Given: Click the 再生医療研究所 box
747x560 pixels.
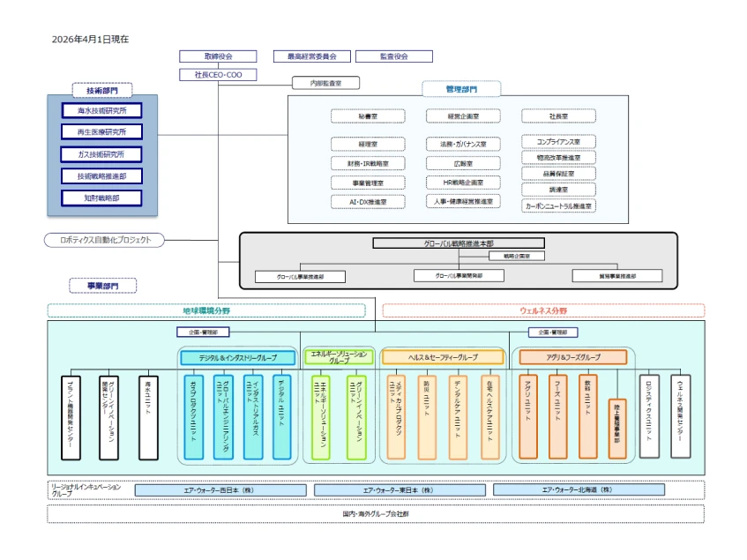Looking at the screenshot, I should 101,132.
